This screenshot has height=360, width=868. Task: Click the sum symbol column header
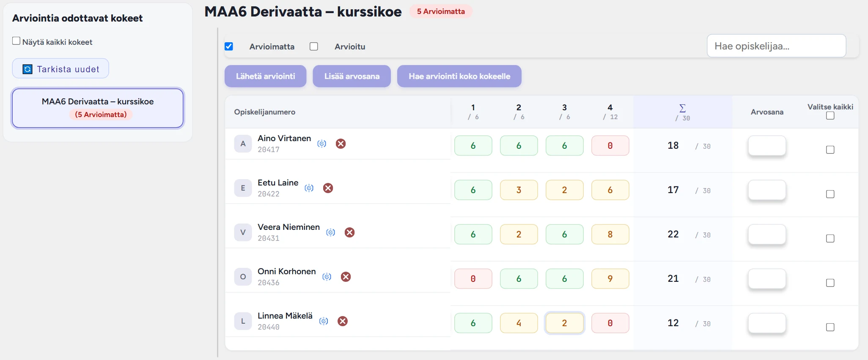pyautogui.click(x=683, y=112)
